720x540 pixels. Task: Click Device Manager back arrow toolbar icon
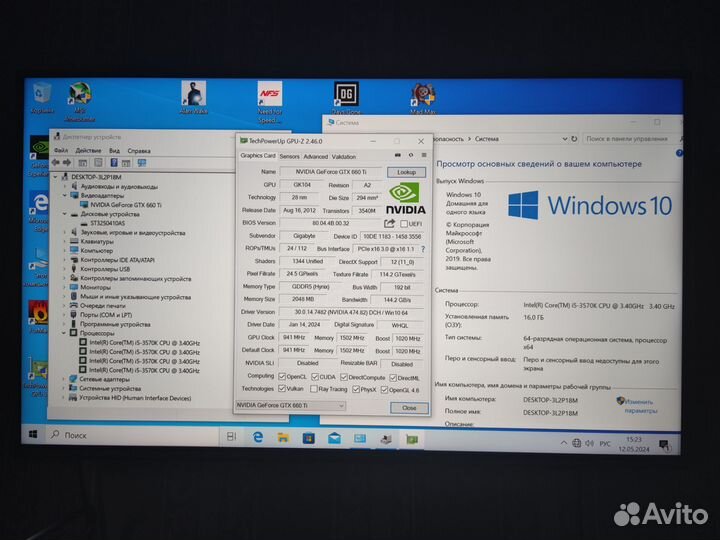point(56,163)
